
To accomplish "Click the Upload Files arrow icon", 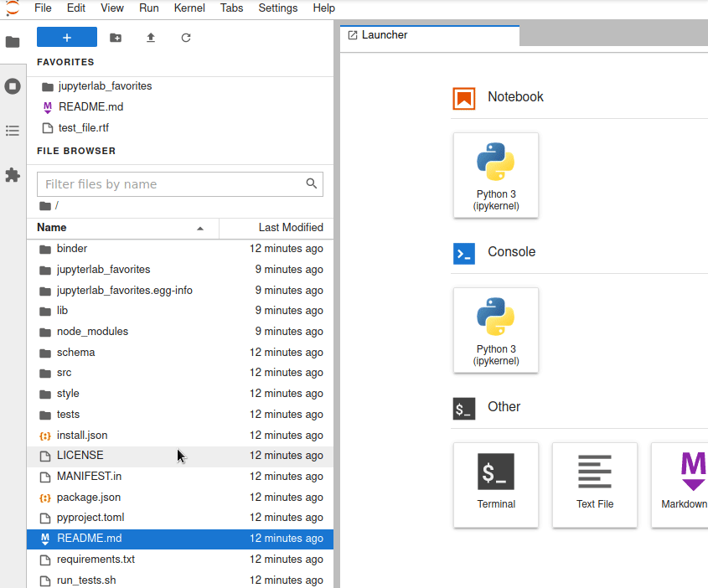I will (151, 38).
